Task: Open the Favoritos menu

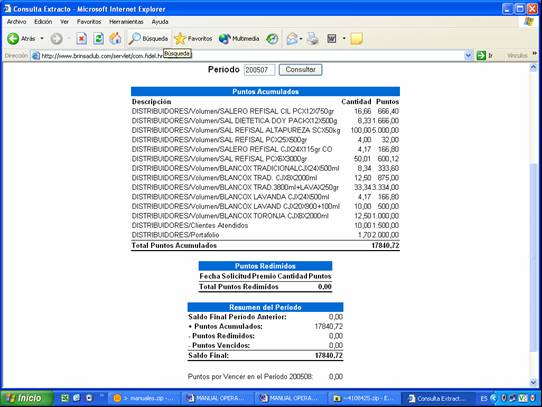Action: tap(89, 21)
